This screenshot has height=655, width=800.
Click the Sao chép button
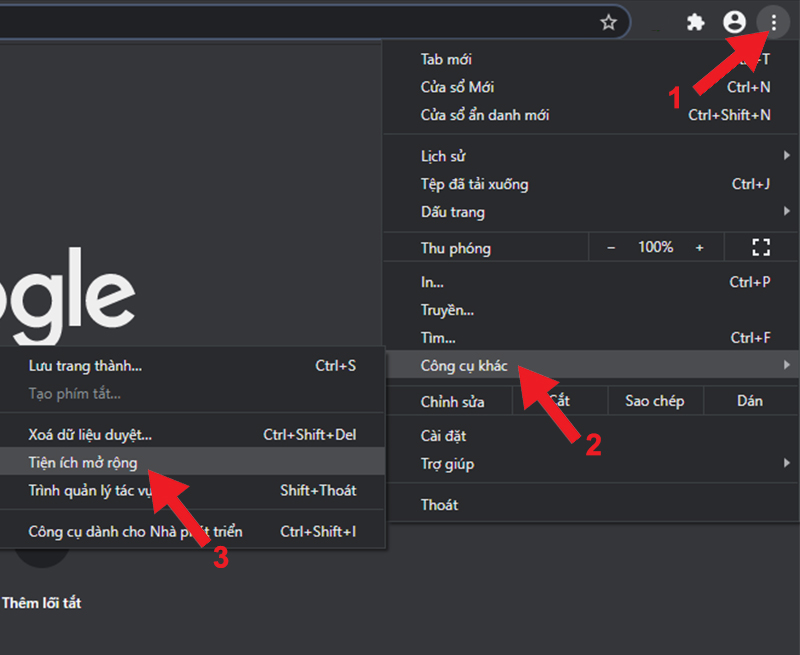pyautogui.click(x=655, y=401)
